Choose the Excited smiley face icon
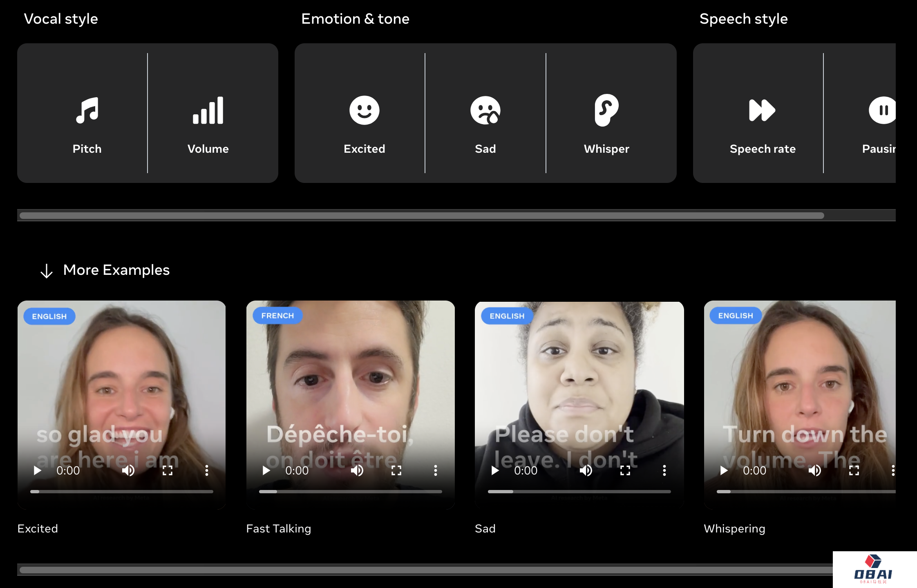917x588 pixels. point(364,110)
